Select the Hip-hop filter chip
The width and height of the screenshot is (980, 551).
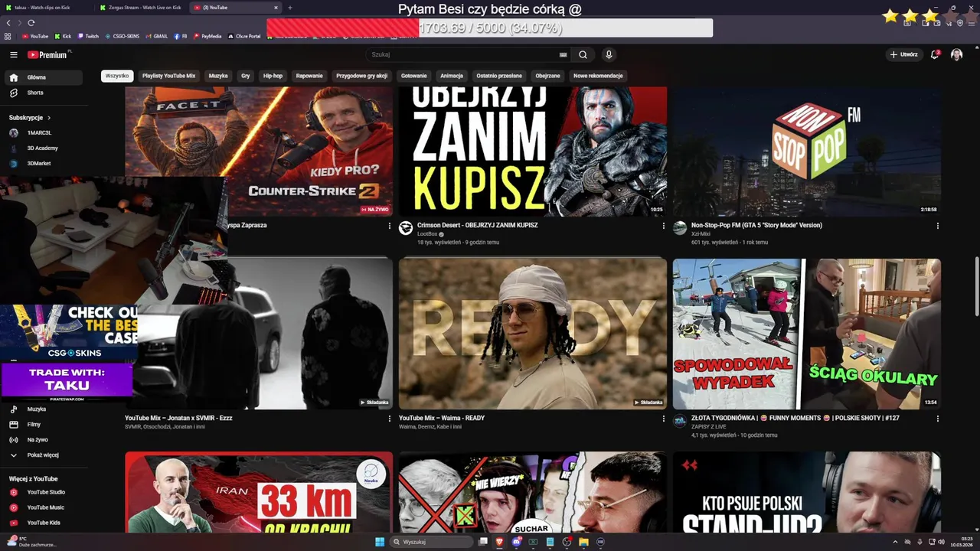tap(273, 76)
